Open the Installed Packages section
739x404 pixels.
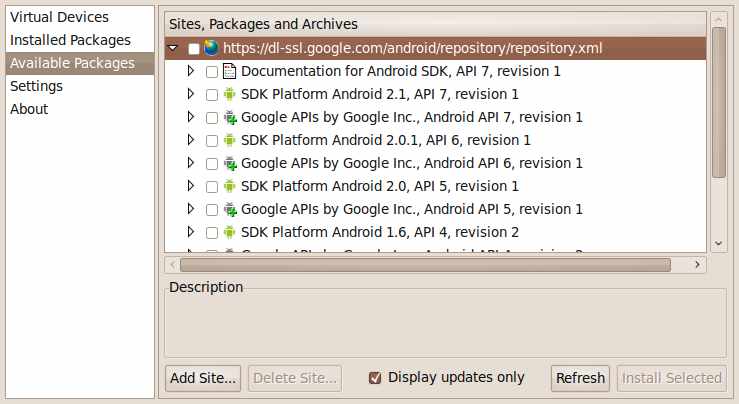[70, 40]
